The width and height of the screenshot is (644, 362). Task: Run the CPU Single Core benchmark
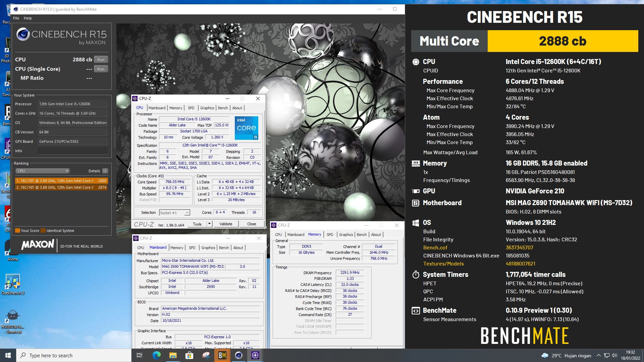click(x=101, y=69)
